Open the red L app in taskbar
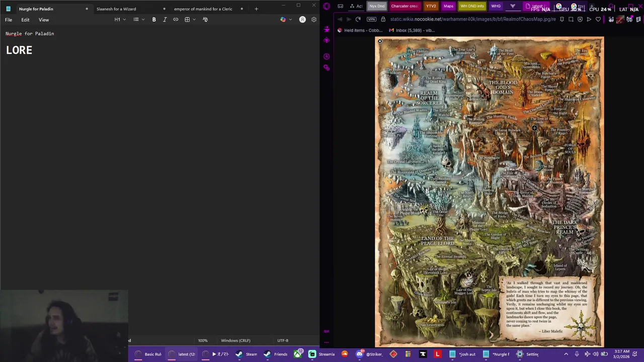 tap(437, 354)
